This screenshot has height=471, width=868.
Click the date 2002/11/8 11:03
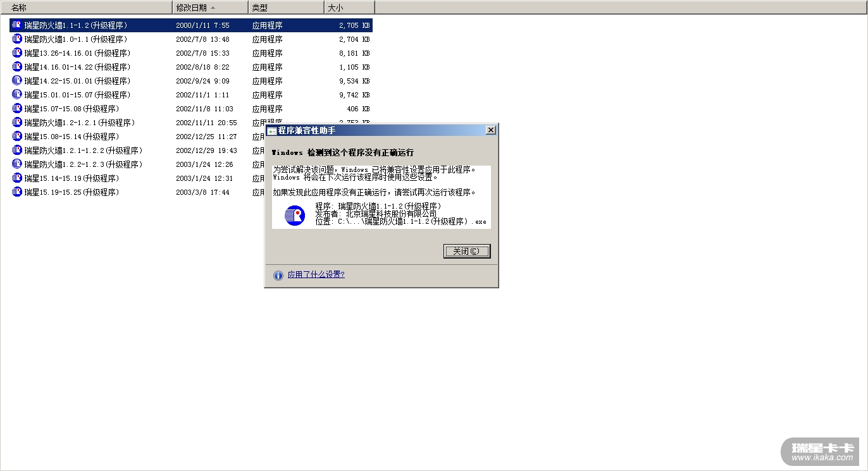pyautogui.click(x=204, y=109)
